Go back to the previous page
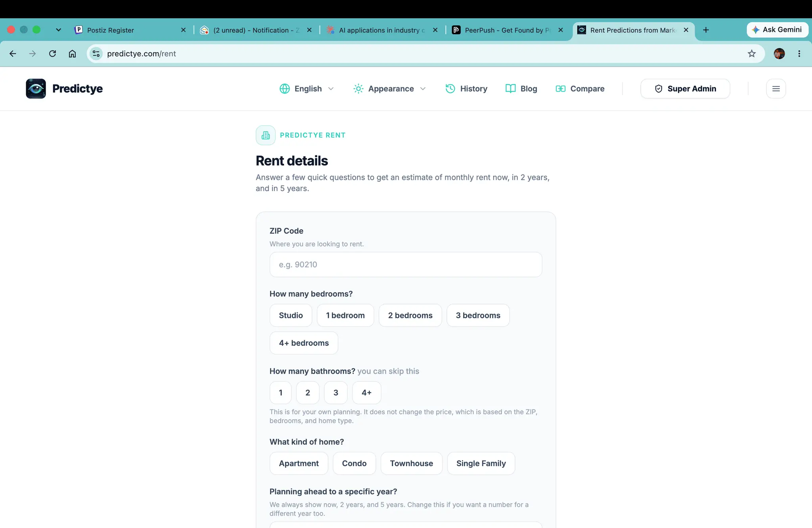Screen dimensions: 812x528 pos(13,54)
